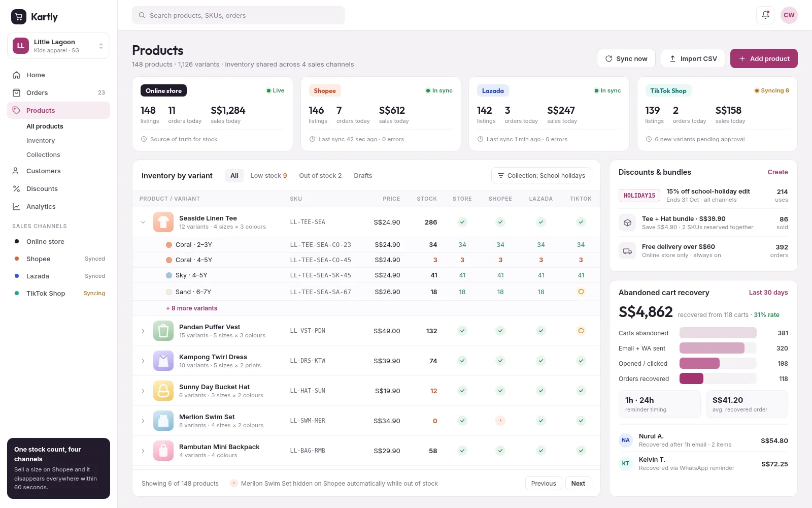Click the Sky 4–5Y colour swatch

(x=169, y=275)
